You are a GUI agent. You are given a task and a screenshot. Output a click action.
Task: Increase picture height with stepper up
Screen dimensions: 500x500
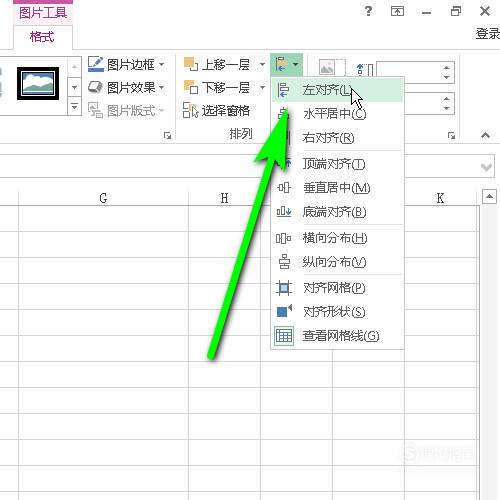(x=447, y=67)
